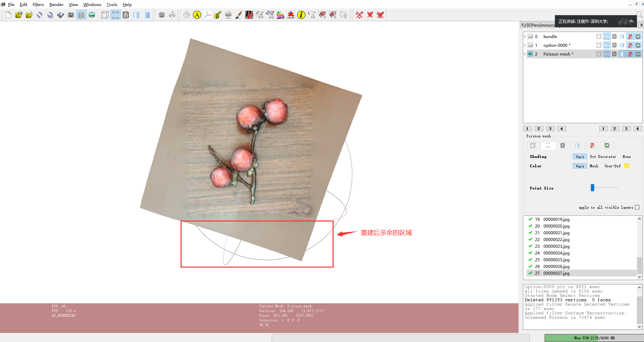Open the Align tool bunny icon

click(280, 15)
